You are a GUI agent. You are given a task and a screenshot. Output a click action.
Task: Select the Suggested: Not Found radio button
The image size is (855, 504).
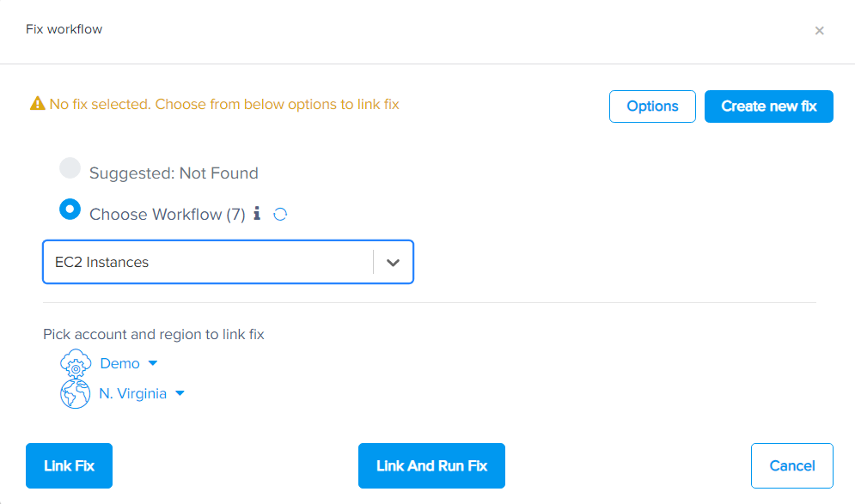pos(70,169)
